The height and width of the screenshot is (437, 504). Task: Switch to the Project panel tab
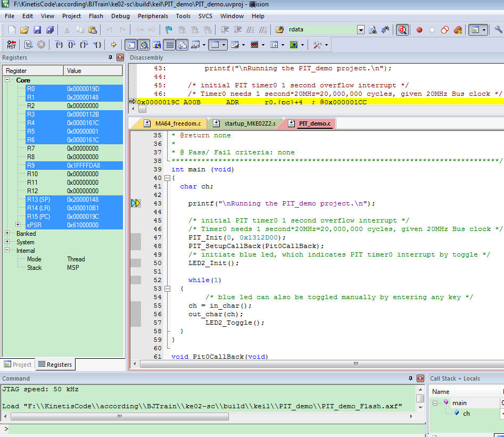(18, 364)
